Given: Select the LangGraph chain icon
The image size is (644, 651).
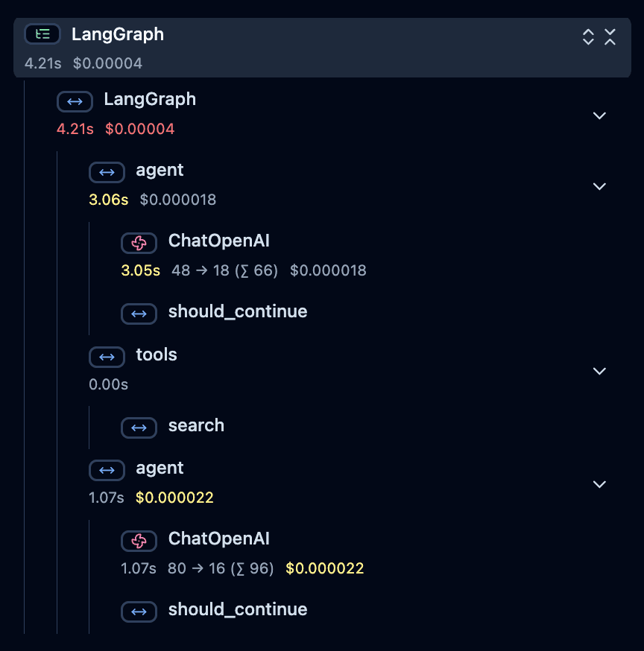Looking at the screenshot, I should point(75,101).
